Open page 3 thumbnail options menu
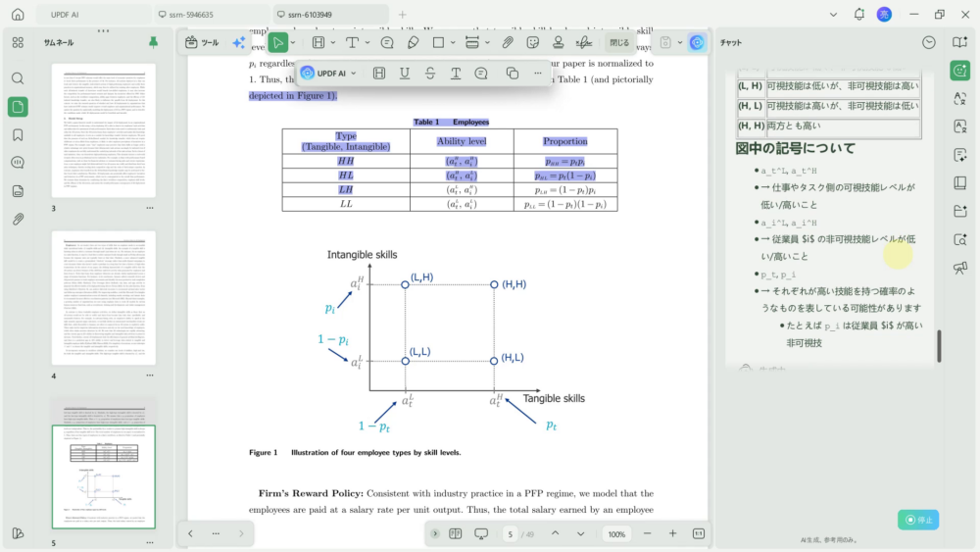The width and height of the screenshot is (980, 552). (150, 208)
